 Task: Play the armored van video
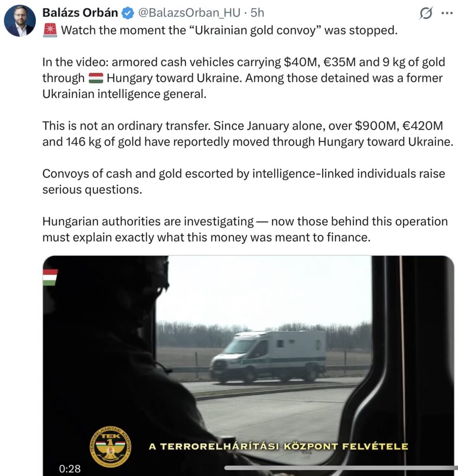coord(248,365)
